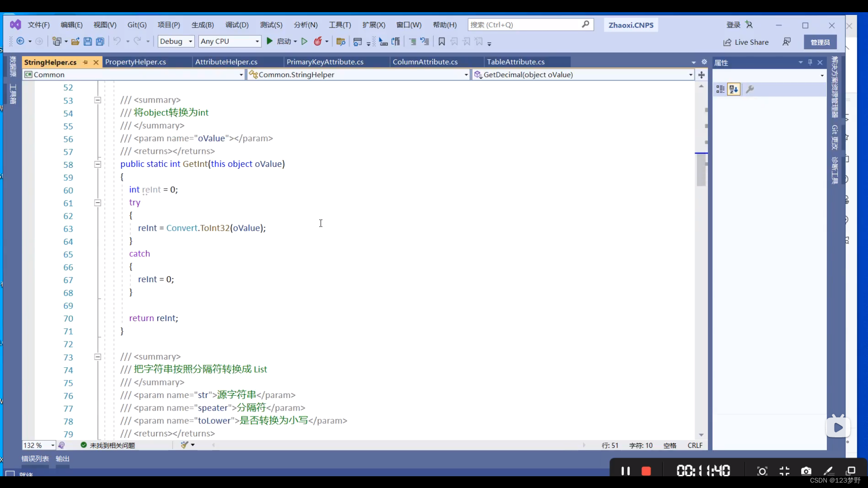Collapse the try block at line 61

pos(98,203)
